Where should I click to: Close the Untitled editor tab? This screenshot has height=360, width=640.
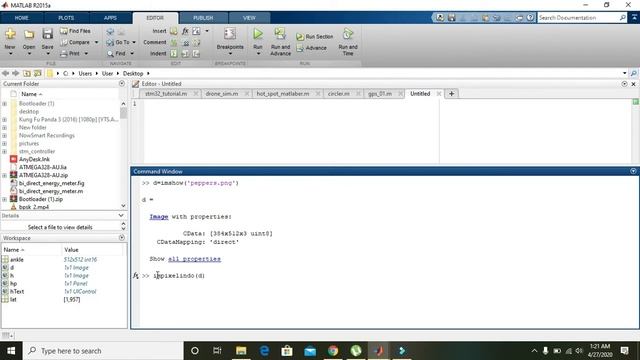(x=439, y=94)
